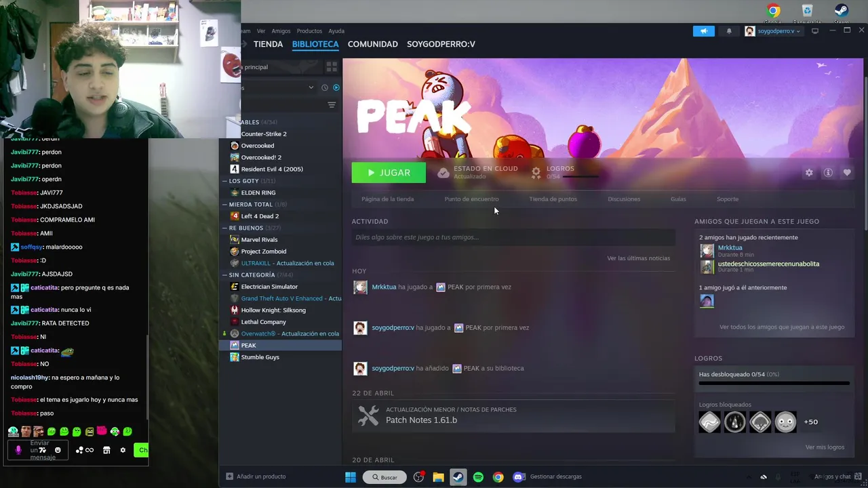
Task: Open Soporte link
Action: pyautogui.click(x=728, y=199)
